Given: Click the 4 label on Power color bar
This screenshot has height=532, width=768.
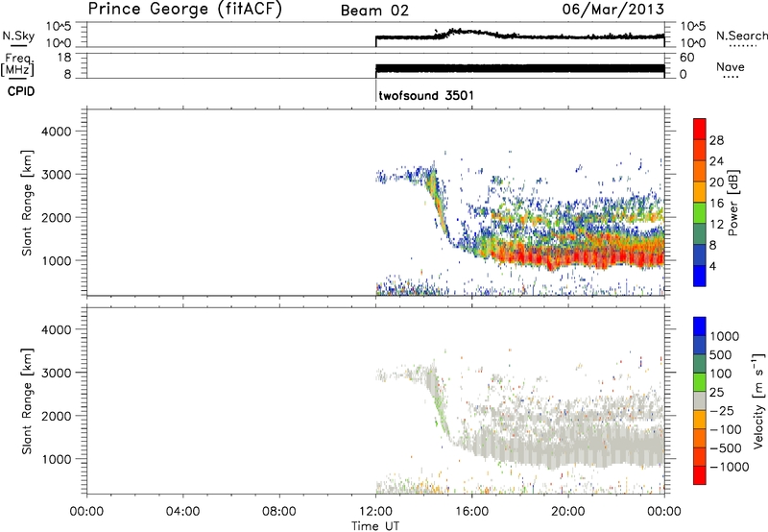Looking at the screenshot, I should point(712,266).
